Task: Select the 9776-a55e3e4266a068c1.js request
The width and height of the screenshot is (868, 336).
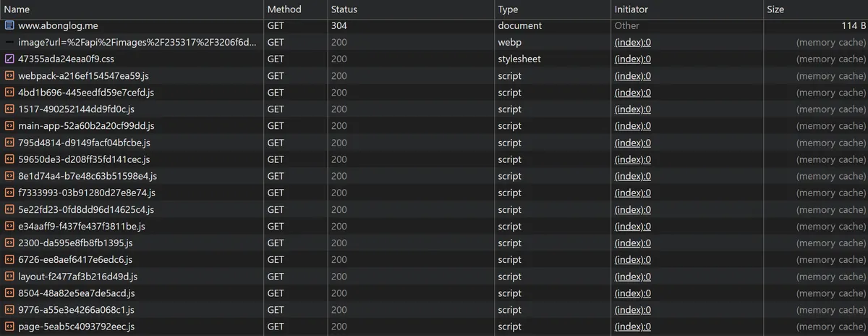Action: coord(434,310)
